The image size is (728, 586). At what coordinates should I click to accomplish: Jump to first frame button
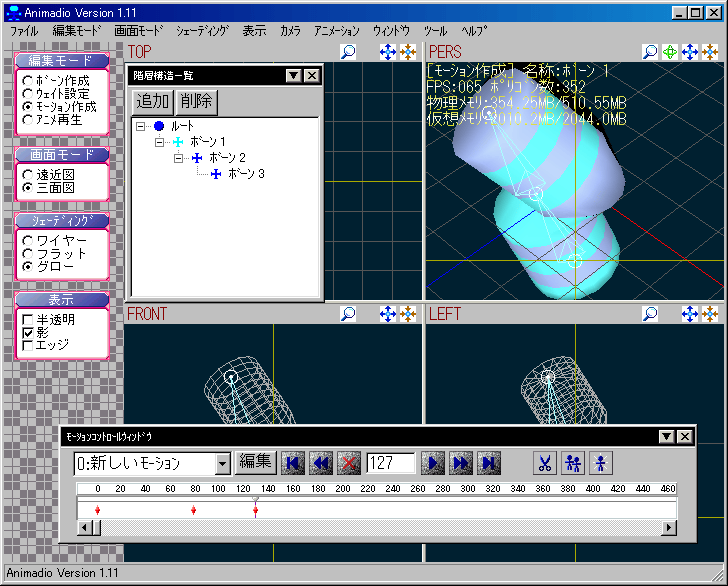pyautogui.click(x=293, y=463)
